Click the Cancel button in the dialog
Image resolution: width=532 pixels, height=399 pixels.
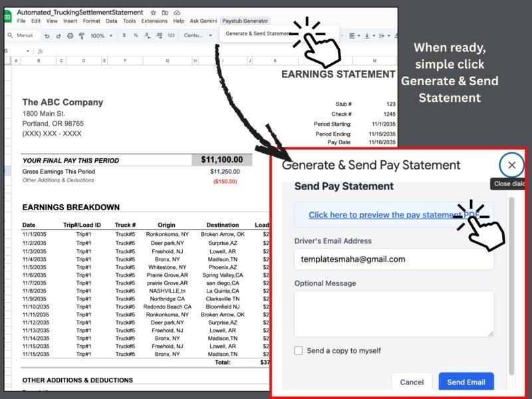pyautogui.click(x=412, y=382)
